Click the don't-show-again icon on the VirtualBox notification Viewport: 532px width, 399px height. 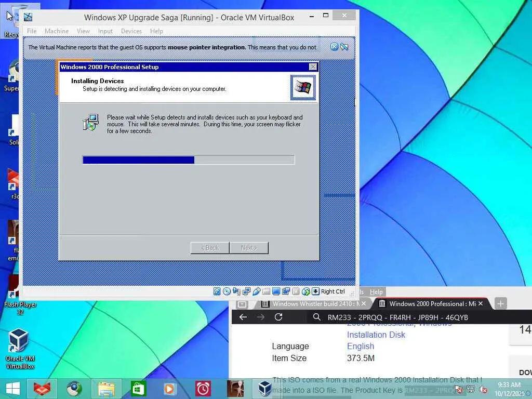pyautogui.click(x=344, y=47)
